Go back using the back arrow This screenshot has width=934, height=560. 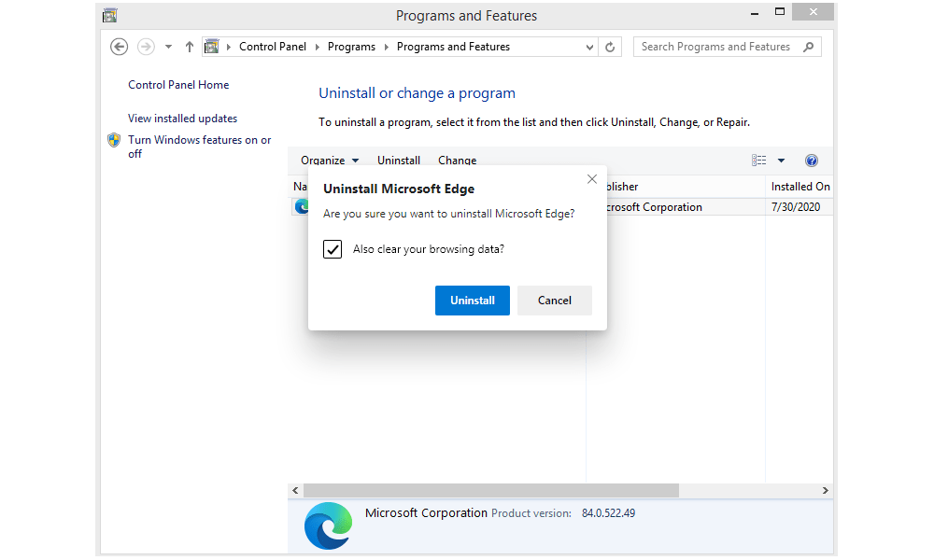(120, 47)
